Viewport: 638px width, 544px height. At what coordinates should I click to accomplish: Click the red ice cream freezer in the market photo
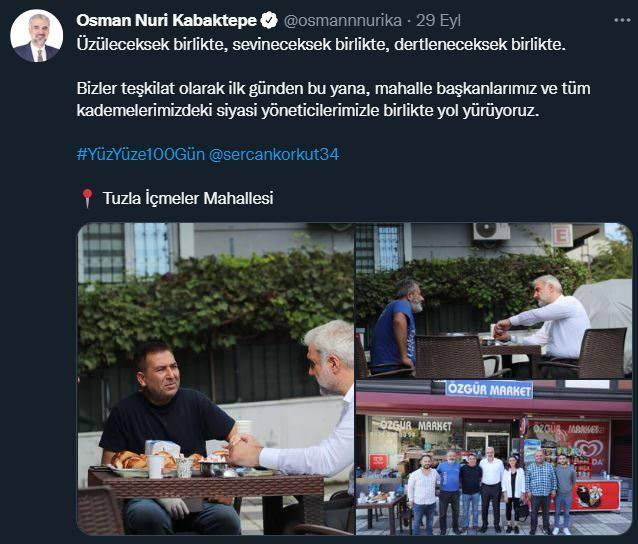coord(594,496)
